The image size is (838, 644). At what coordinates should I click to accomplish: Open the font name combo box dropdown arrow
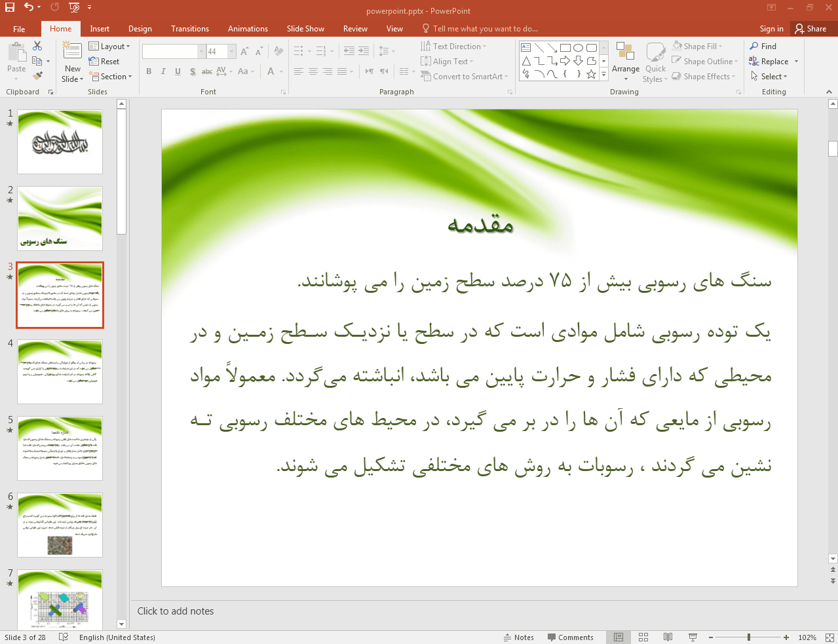(x=202, y=51)
